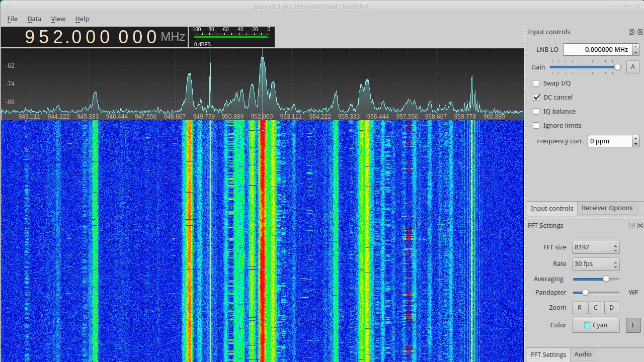Enable the IQ balance checkbox
This screenshot has width=644, height=362.
click(x=536, y=111)
